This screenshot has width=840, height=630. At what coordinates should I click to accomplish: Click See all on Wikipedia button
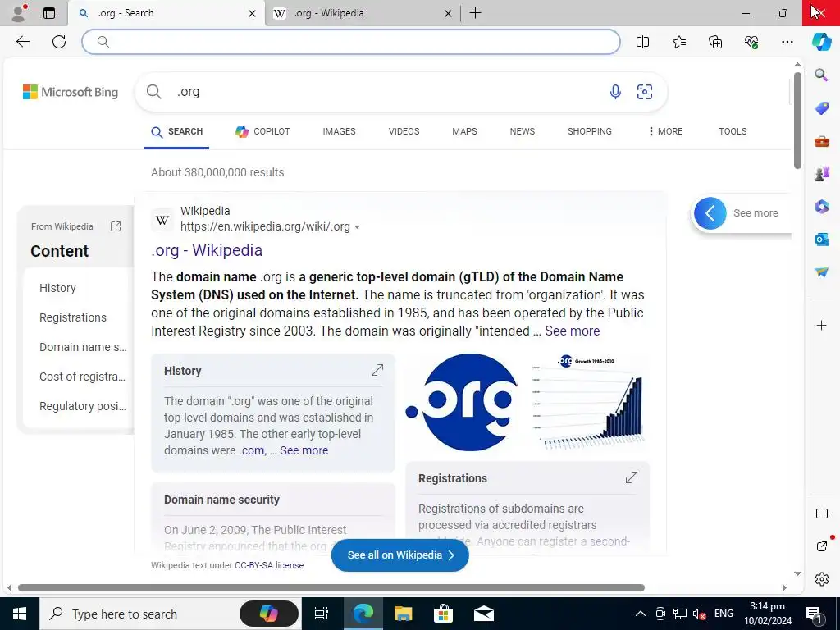pos(400,555)
